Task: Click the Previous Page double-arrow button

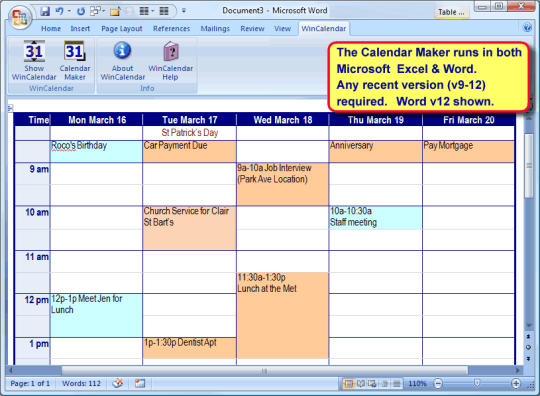Action: click(529, 336)
